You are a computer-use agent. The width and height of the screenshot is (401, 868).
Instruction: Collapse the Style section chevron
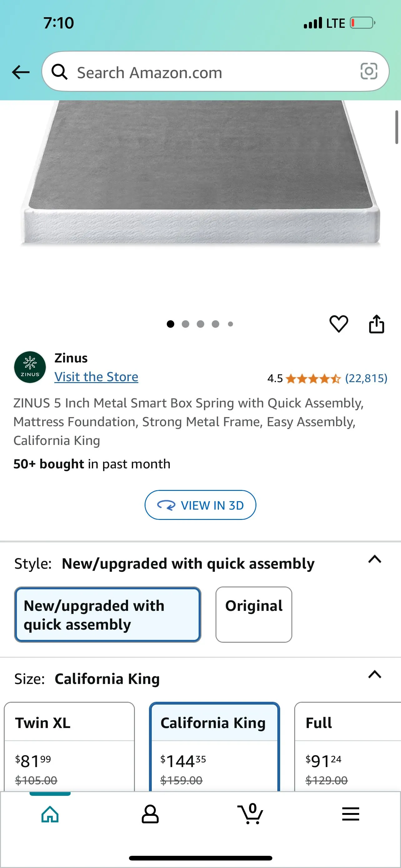pyautogui.click(x=374, y=559)
